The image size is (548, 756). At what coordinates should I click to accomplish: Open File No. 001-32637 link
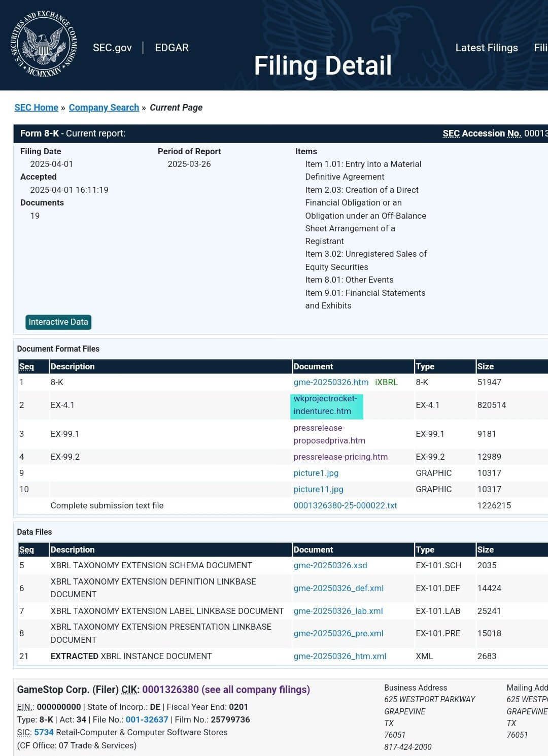coord(147,720)
